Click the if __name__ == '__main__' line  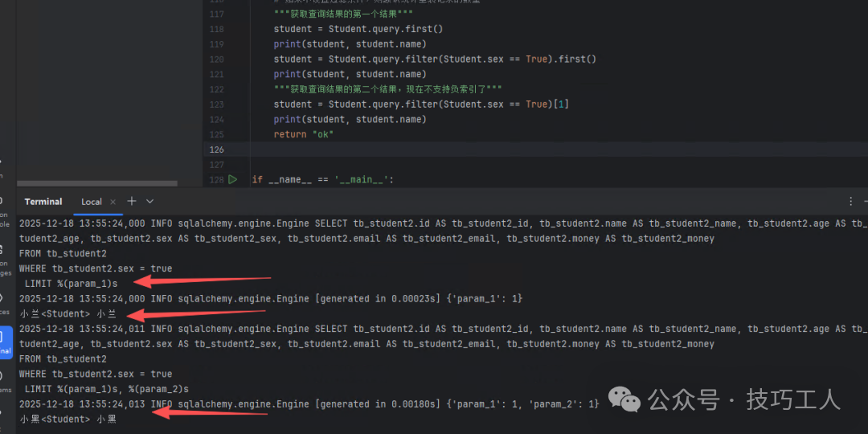[x=323, y=179]
